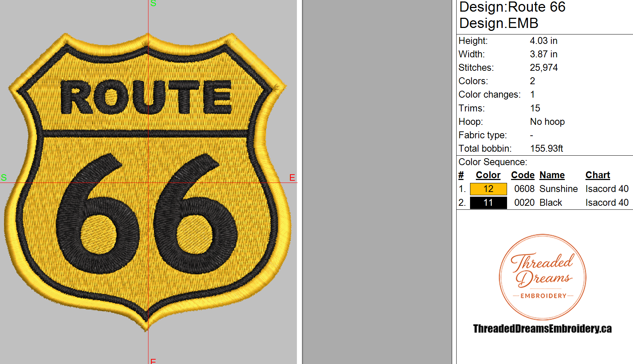633x364 pixels.
Task: Click the green S start marker at top
Action: [153, 3]
